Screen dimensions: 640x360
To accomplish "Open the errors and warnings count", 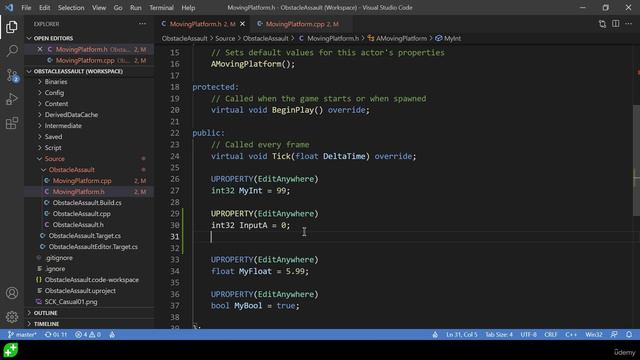I will (x=88, y=335).
